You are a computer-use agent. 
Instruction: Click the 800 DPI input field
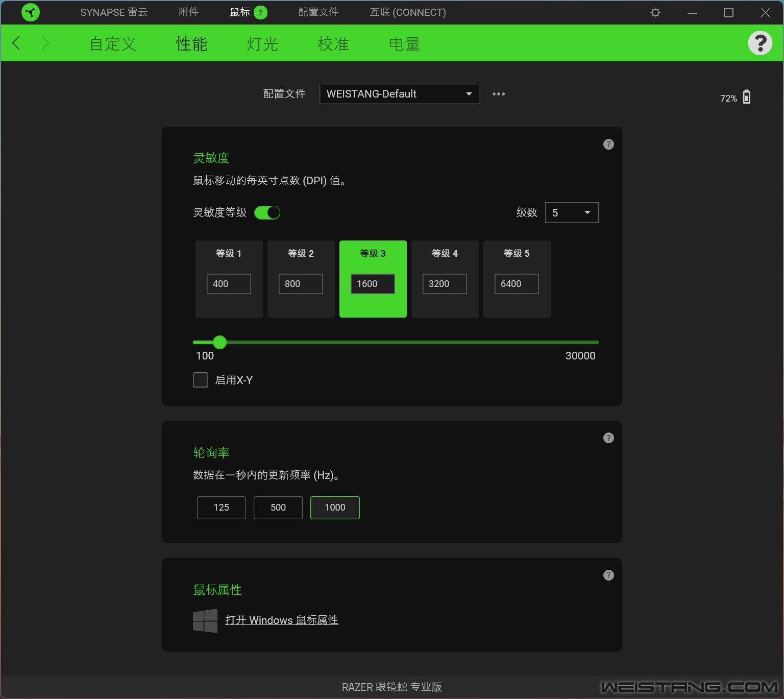coord(301,284)
